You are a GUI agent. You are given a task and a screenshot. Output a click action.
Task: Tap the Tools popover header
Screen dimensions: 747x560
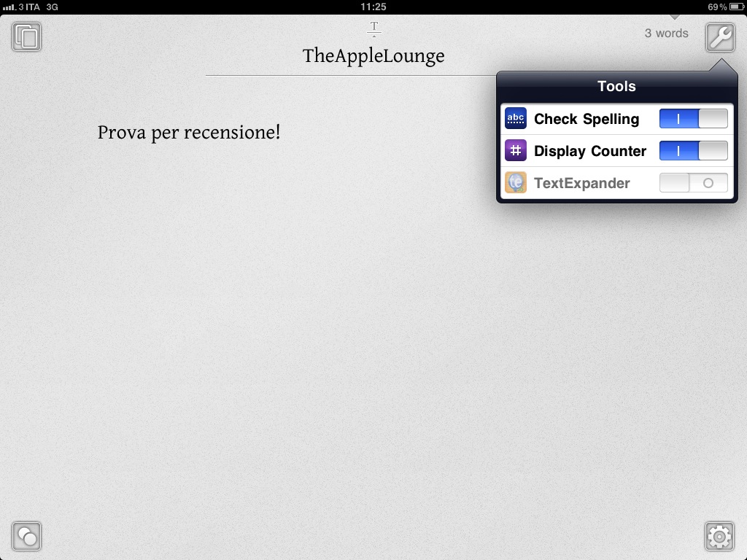coord(616,86)
